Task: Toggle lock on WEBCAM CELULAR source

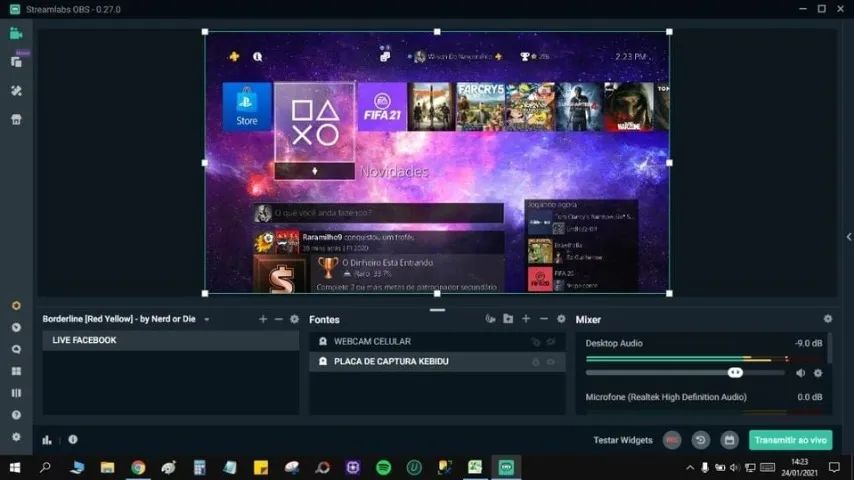Action: (x=536, y=342)
